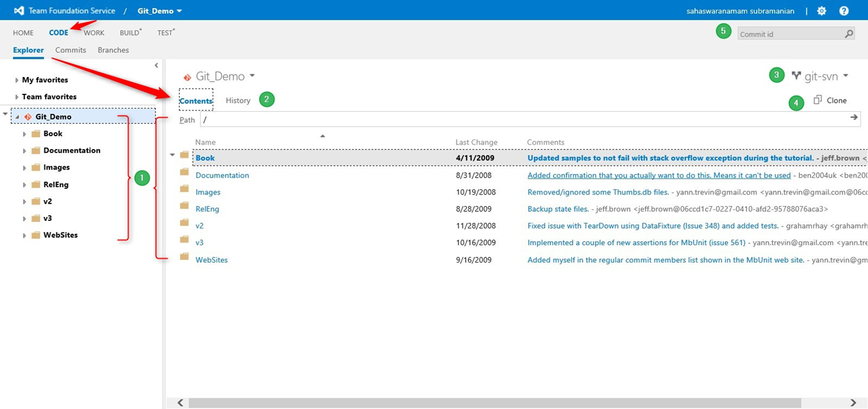Expand the Documentation folder tree arrow

click(24, 151)
